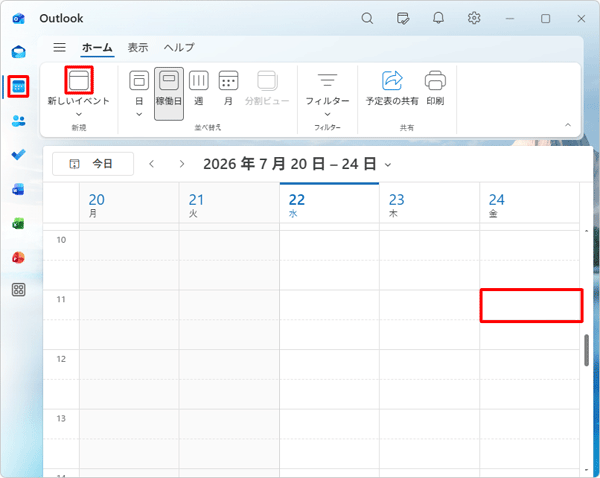
Task: Launch PowerPoint from the sidebar
Action: pos(18,257)
